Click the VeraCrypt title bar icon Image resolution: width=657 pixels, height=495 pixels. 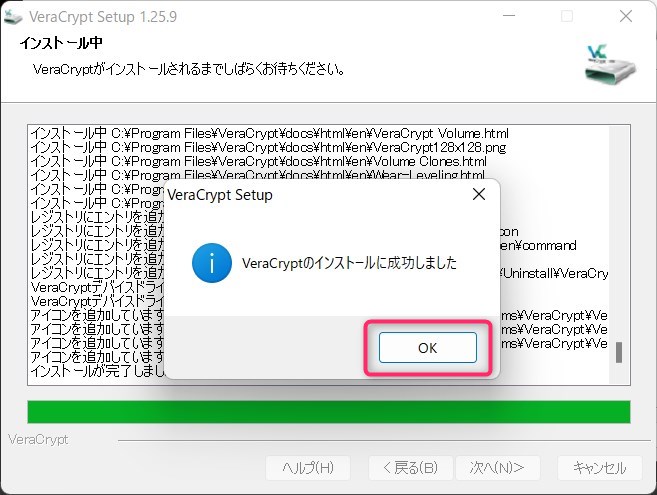pos(13,16)
